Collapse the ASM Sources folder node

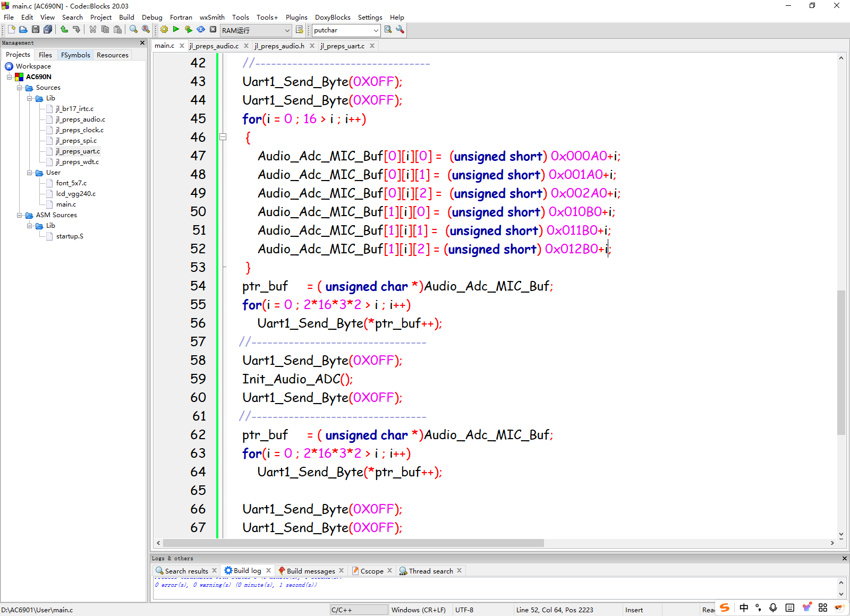(x=19, y=215)
